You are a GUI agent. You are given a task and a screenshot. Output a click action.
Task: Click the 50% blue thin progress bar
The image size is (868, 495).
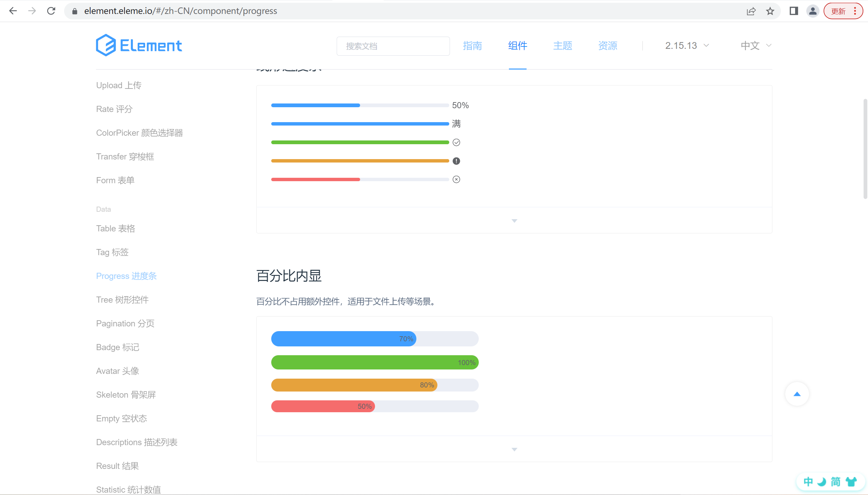pos(360,106)
